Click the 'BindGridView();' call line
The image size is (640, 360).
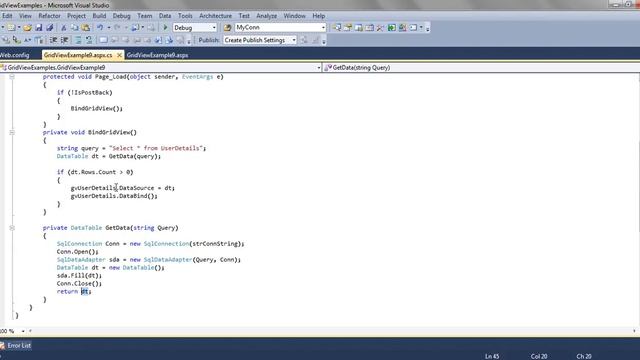coord(97,109)
